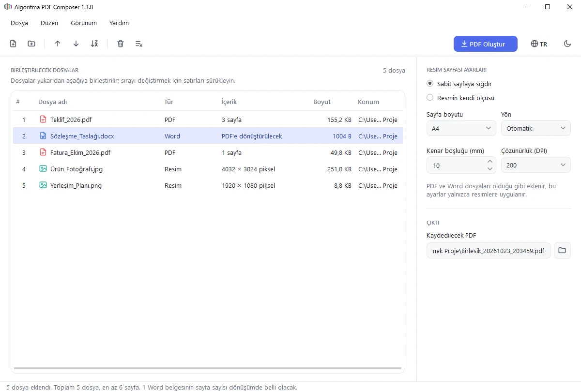Browse for the output folder
The width and height of the screenshot is (581, 392).
pos(562,251)
